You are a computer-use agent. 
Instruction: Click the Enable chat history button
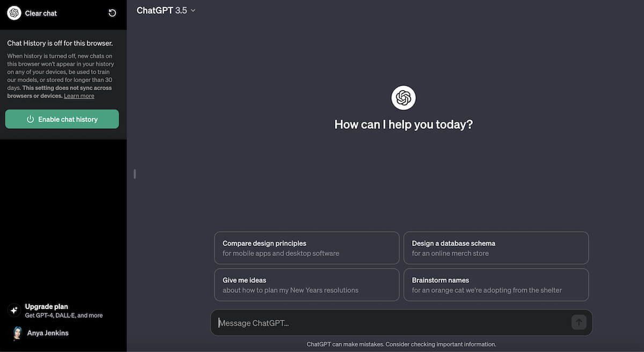click(x=62, y=119)
